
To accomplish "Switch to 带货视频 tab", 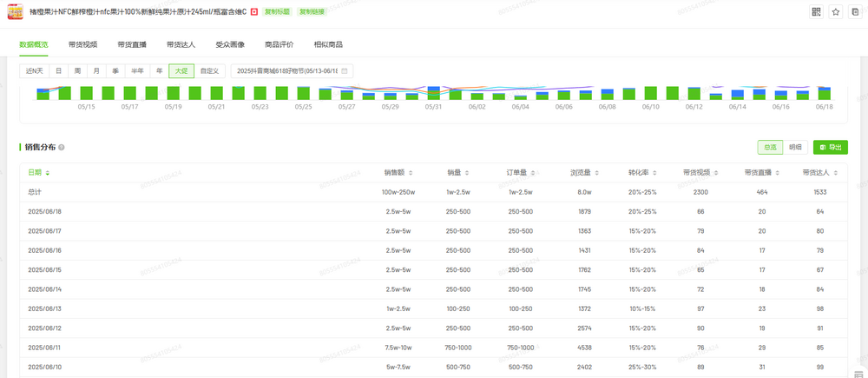I will click(83, 44).
